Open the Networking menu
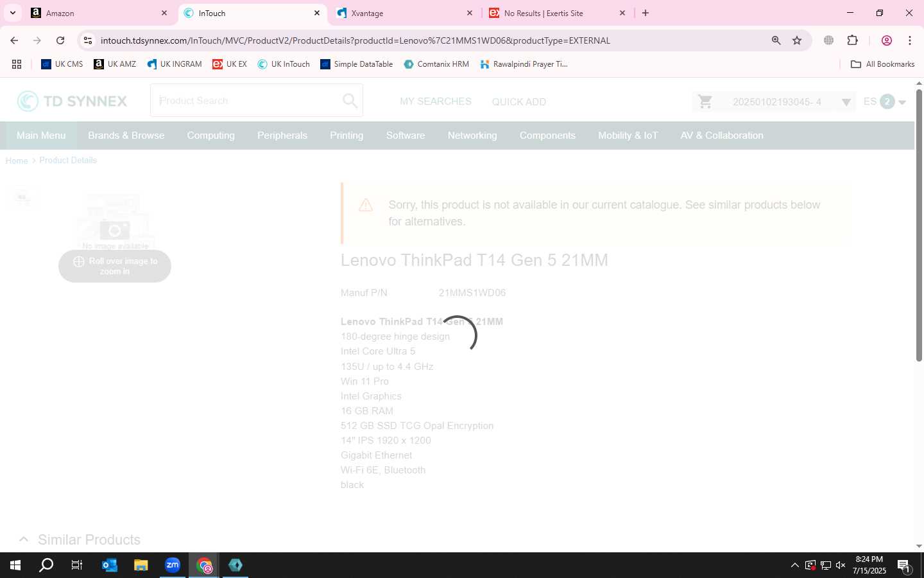The width and height of the screenshot is (924, 578). [472, 136]
